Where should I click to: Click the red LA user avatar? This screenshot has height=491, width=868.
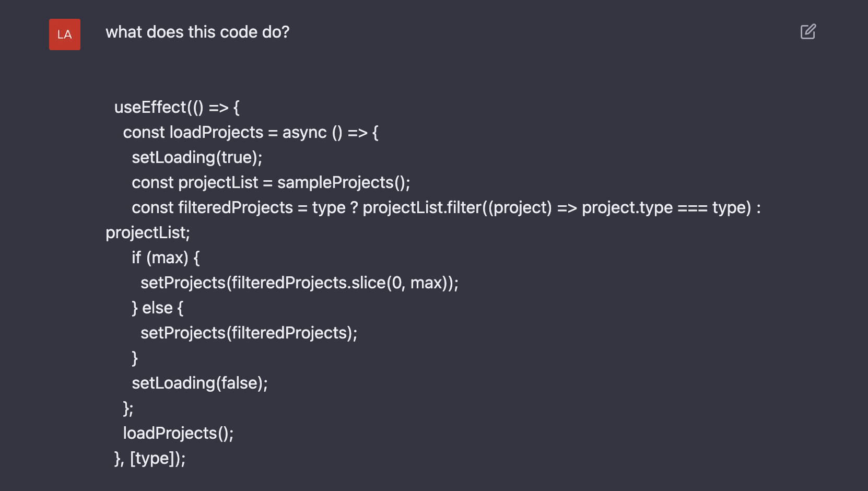click(65, 34)
